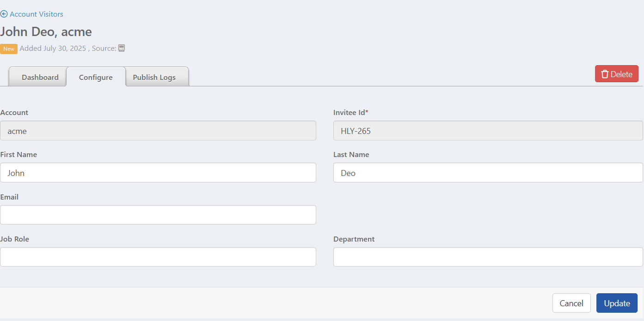Screen dimensions: 644x321
Task: Click the 'John Deo, acme' page heading
Action: 46,32
